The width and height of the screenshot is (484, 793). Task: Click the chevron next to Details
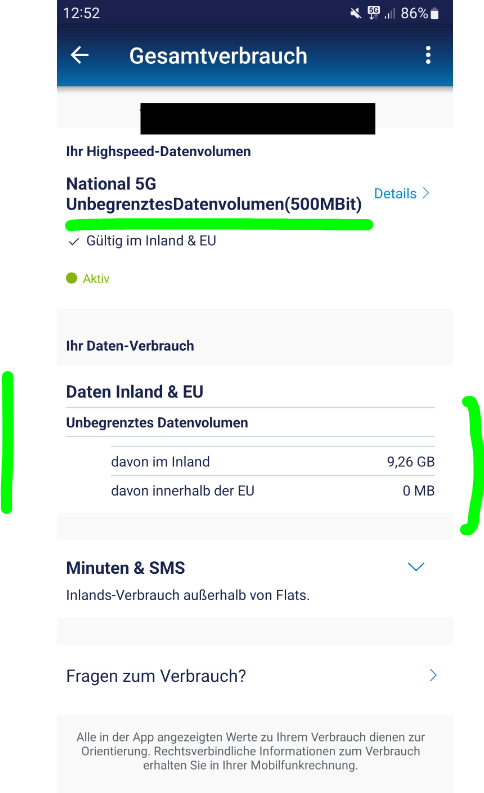[426, 193]
